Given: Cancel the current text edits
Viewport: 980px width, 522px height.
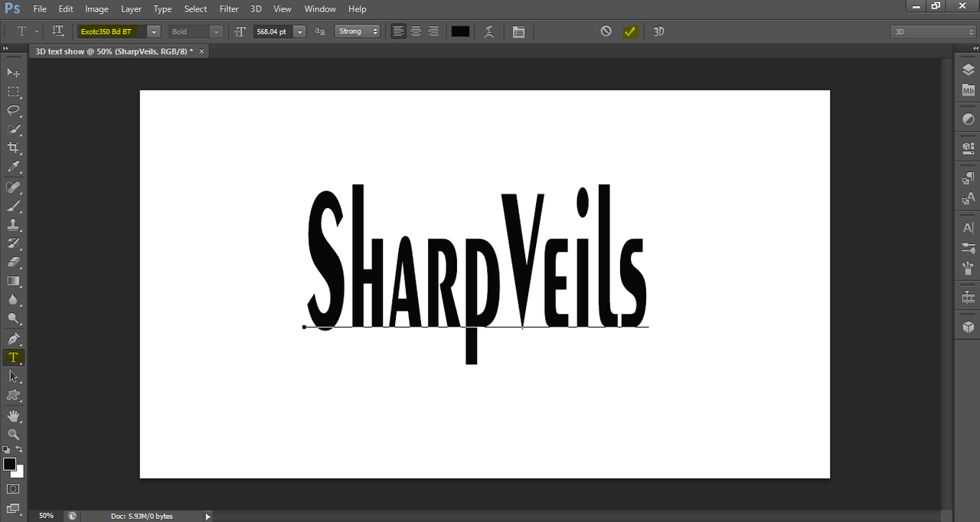Looking at the screenshot, I should [606, 31].
